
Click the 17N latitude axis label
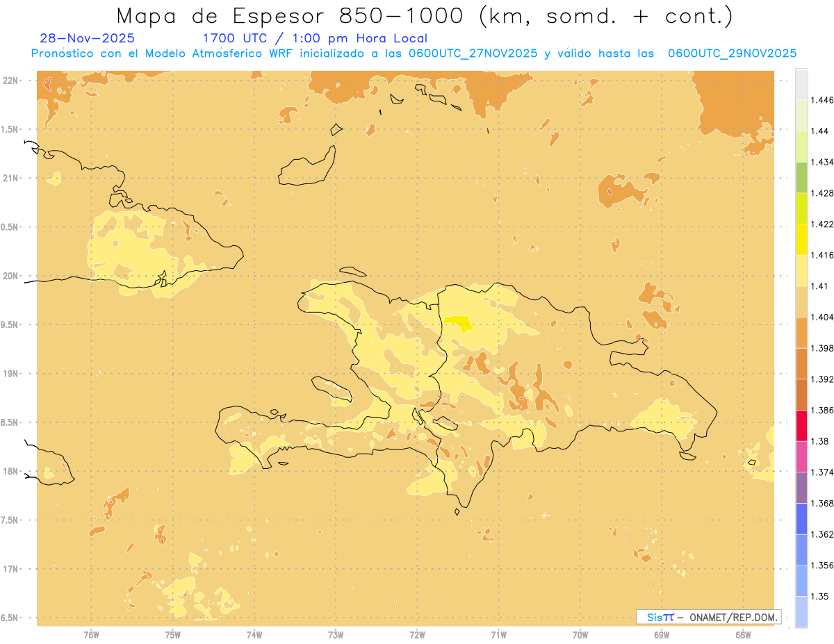coord(10,569)
